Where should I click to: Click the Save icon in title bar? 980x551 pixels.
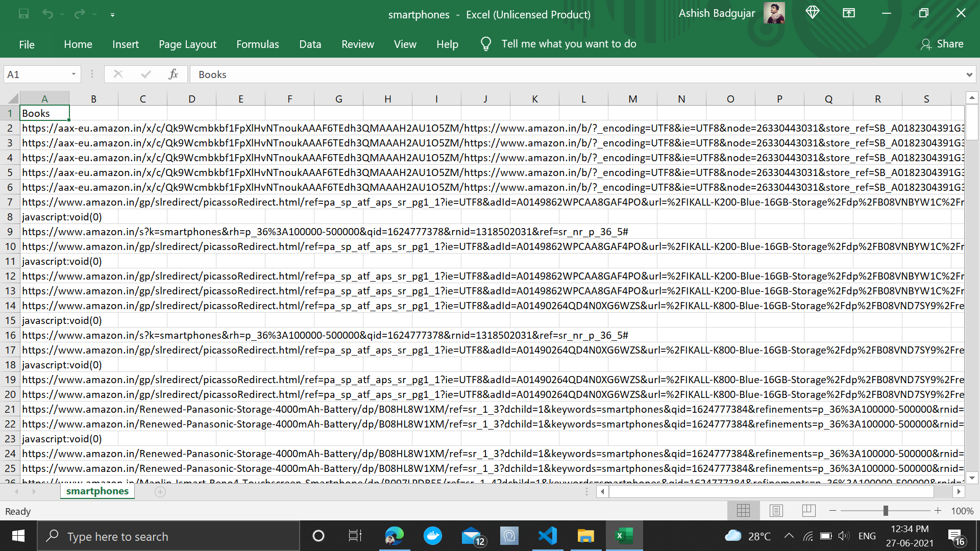click(23, 14)
